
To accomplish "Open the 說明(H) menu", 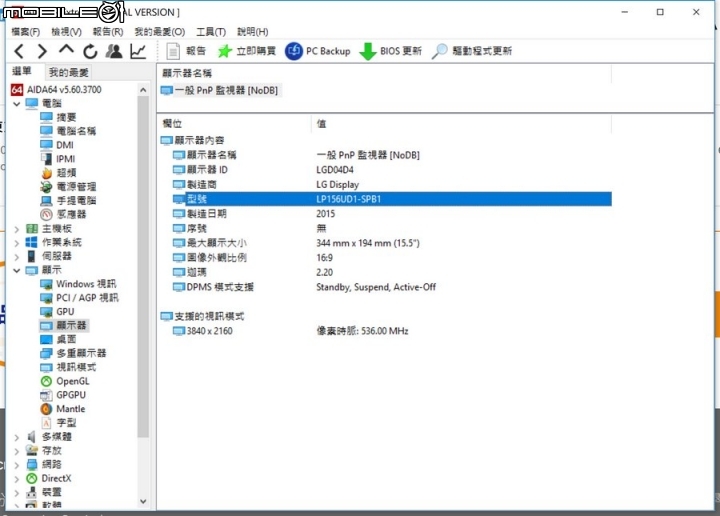I will tap(253, 32).
